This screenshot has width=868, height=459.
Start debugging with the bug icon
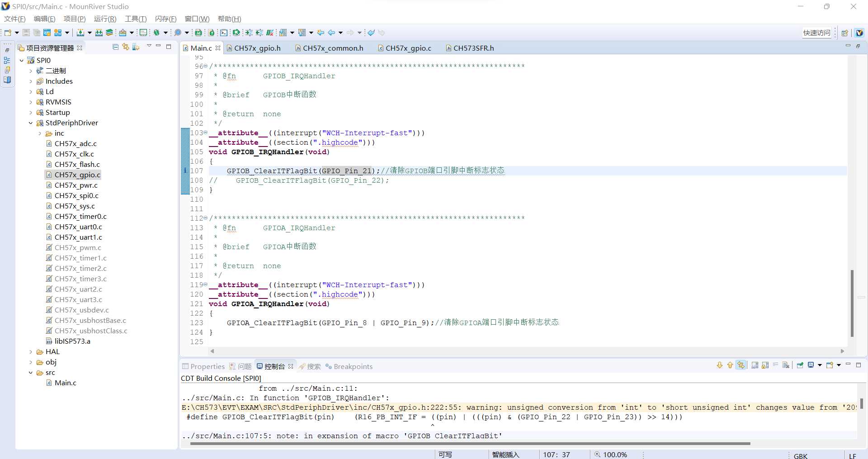(157, 33)
